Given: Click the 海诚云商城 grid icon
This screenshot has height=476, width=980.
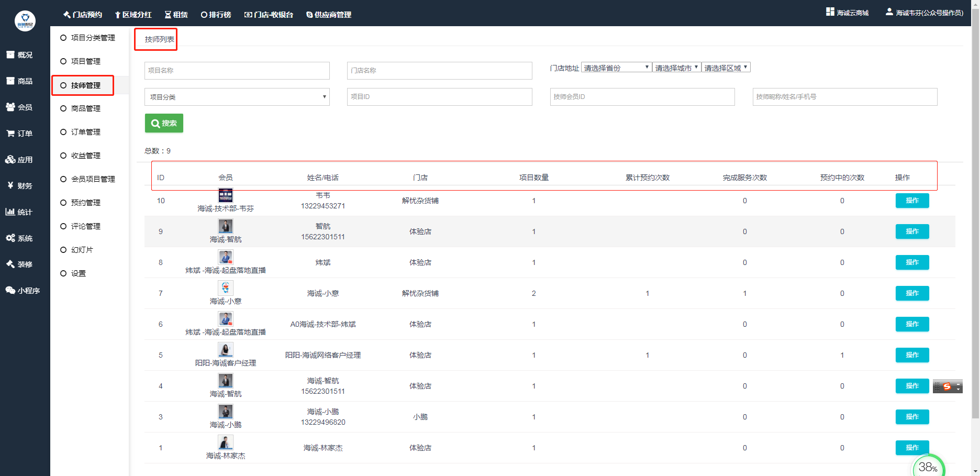Looking at the screenshot, I should 830,12.
